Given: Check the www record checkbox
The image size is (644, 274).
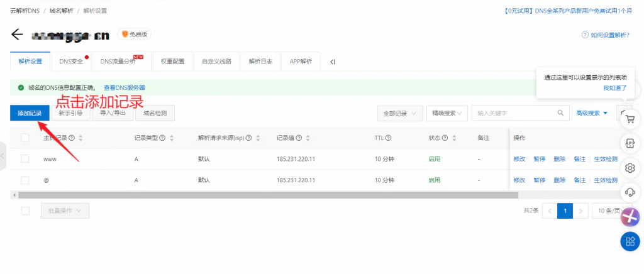Looking at the screenshot, I should point(25,159).
